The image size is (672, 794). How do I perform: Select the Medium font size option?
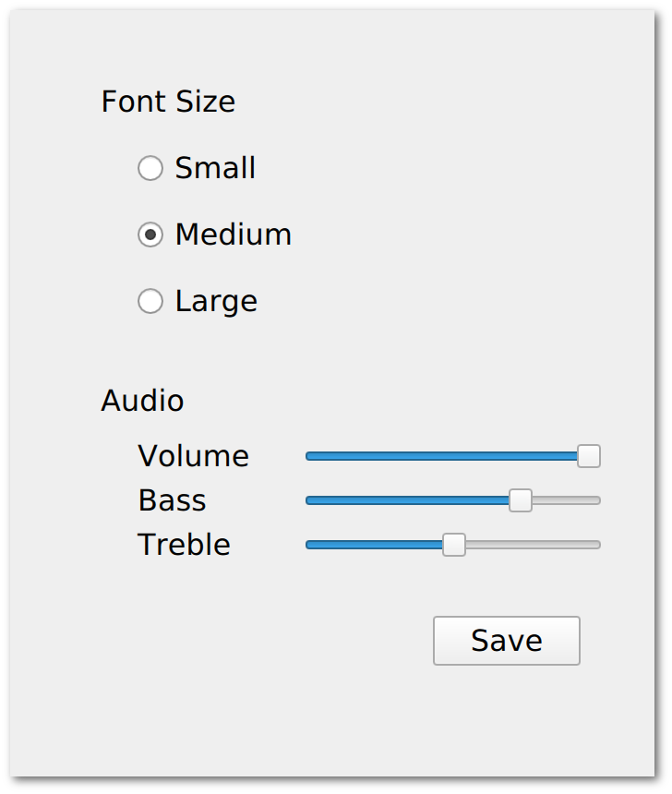click(x=150, y=235)
